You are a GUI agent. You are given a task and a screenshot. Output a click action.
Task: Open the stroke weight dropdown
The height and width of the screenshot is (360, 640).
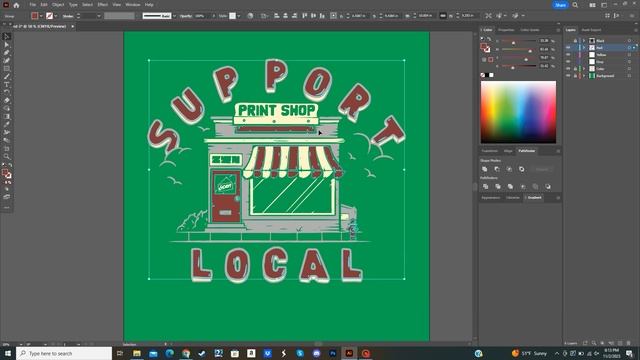click(99, 16)
